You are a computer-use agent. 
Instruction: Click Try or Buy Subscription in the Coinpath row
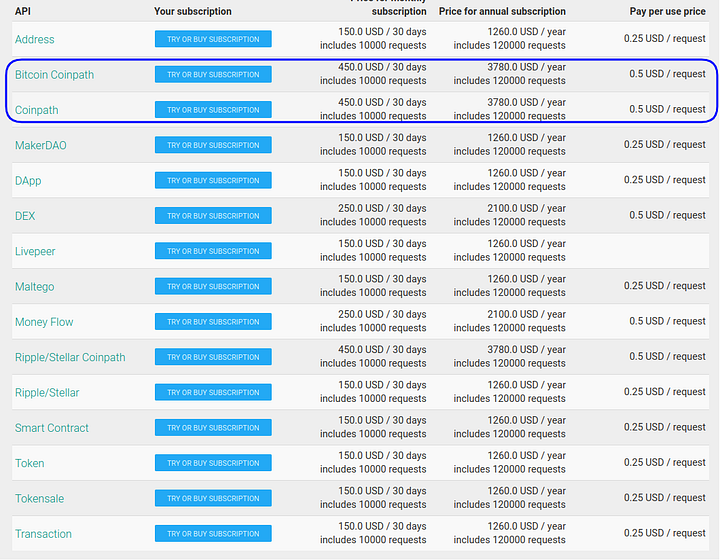point(213,110)
